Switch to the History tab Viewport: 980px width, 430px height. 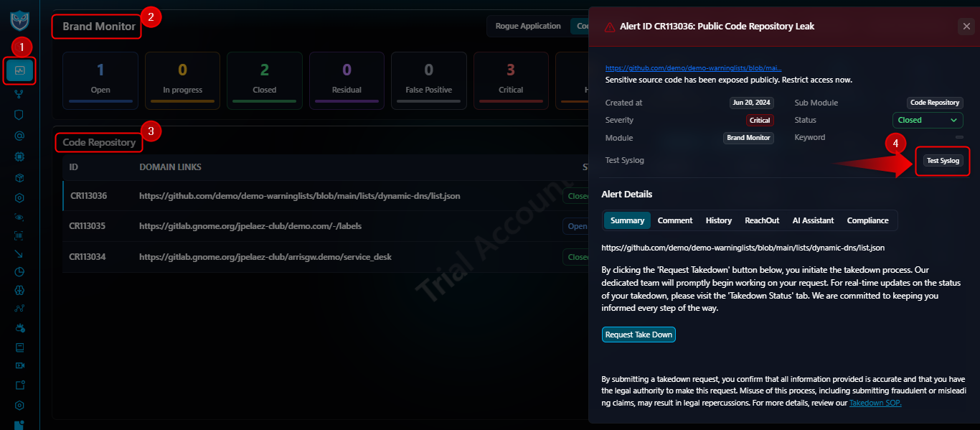tap(719, 220)
